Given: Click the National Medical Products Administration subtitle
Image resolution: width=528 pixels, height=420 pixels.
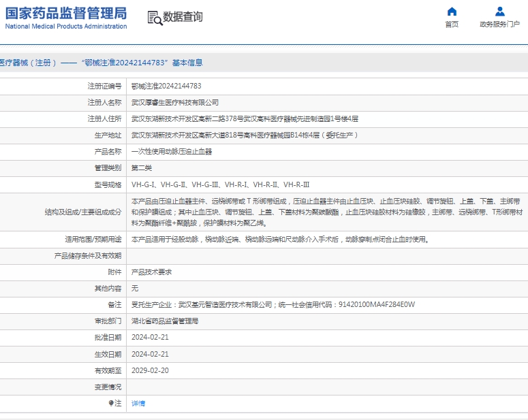Looking at the screenshot, I should (x=66, y=27).
